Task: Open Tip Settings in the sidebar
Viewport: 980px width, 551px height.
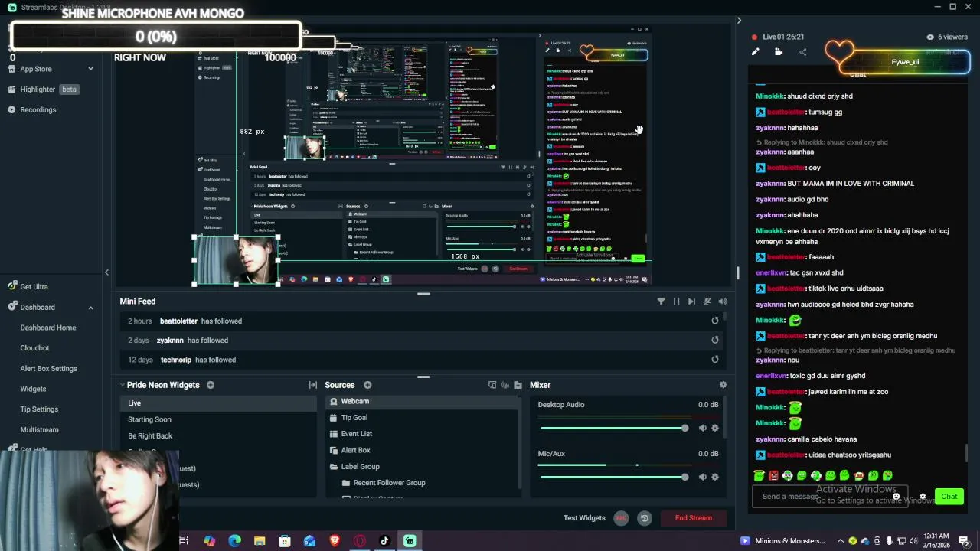Action: click(x=39, y=409)
